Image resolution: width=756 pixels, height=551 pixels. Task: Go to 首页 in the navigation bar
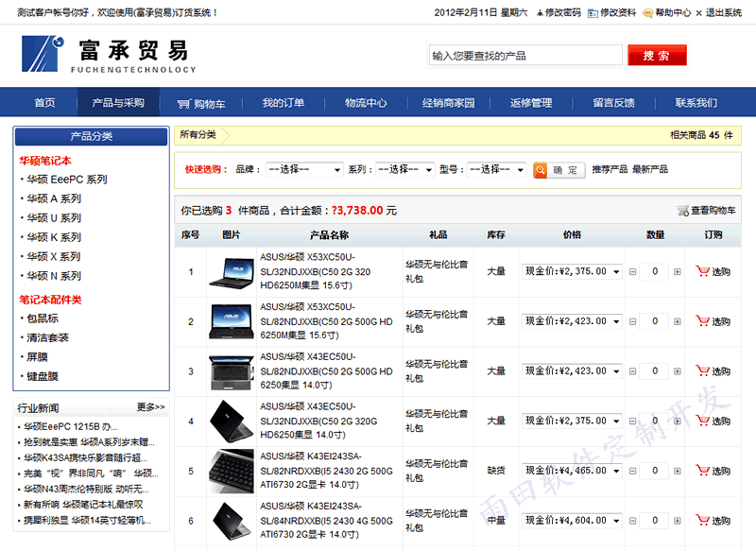(x=44, y=103)
